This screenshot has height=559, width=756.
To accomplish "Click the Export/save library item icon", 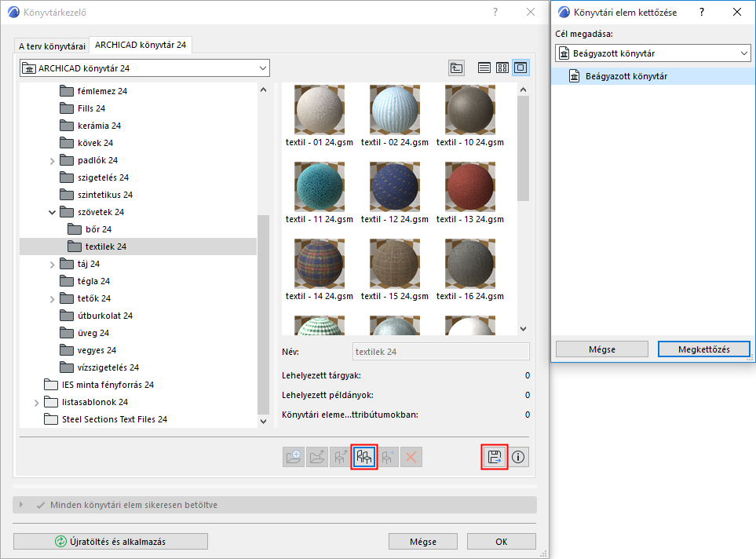I will click(495, 457).
